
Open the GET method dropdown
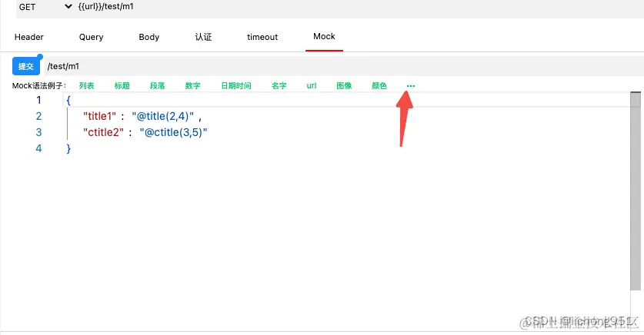45,7
